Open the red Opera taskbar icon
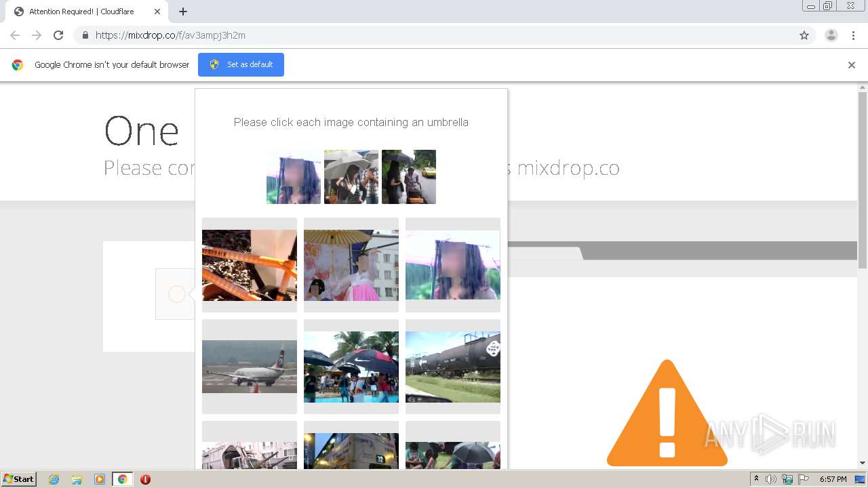 point(145,479)
